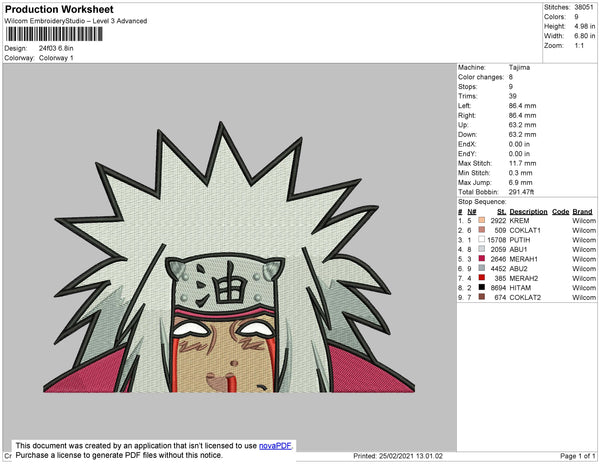Click the barcode under the worksheet title
The width and height of the screenshot is (600, 464).
(x=54, y=34)
